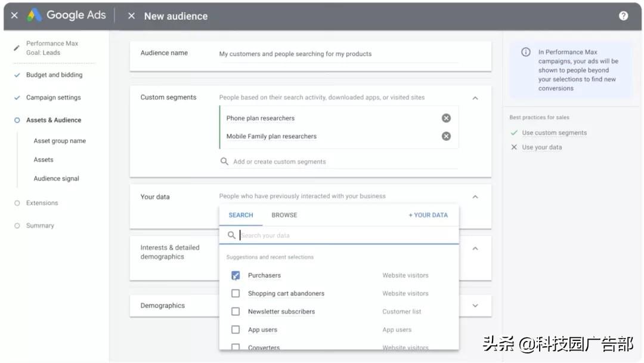Screen dimensions: 644x363
Task: Click the checkmark icon next to Budget and bidding
Action: coord(17,75)
